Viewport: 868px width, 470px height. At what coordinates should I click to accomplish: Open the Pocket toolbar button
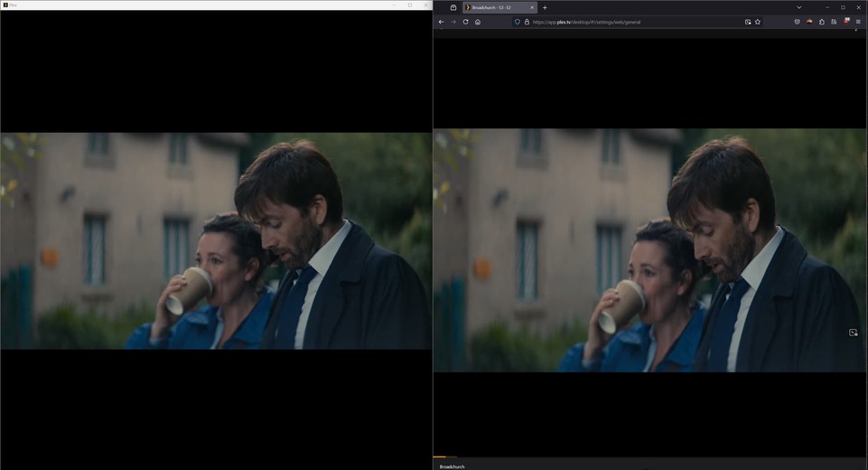click(798, 22)
